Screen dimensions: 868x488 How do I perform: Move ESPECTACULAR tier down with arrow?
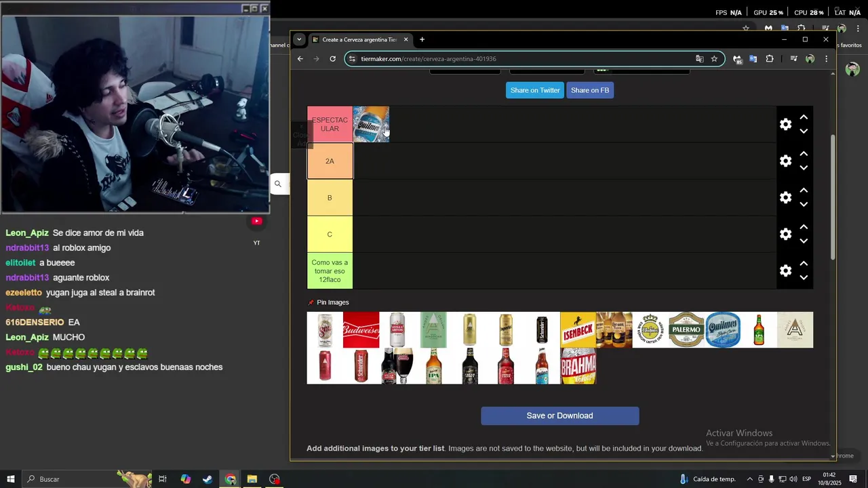click(x=804, y=131)
